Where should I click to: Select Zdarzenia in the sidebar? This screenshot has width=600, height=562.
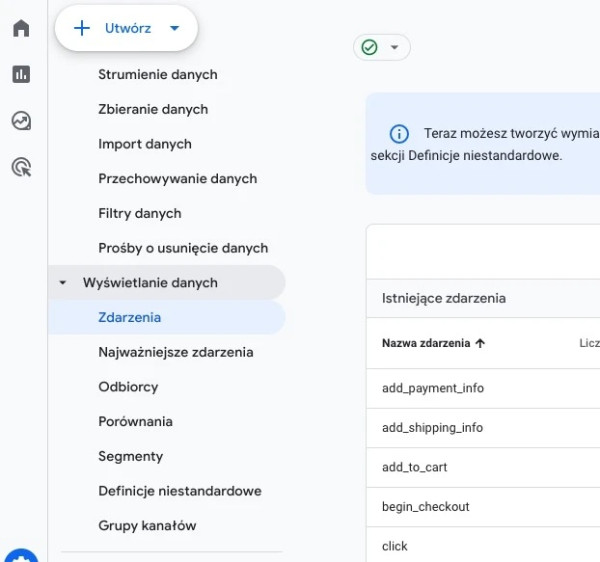(x=129, y=317)
